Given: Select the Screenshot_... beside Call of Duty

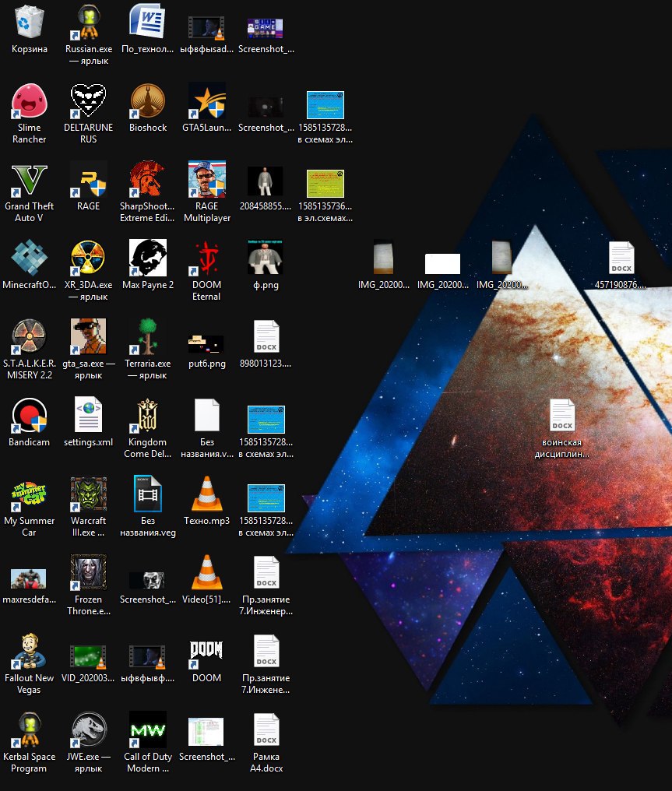Looking at the screenshot, I should pos(207,732).
